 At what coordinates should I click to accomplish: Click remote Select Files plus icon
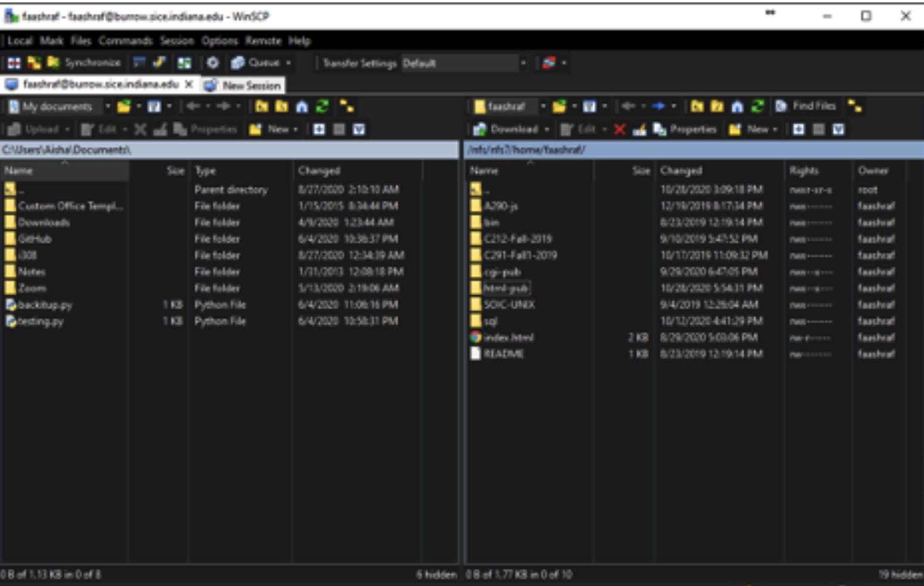(x=799, y=129)
